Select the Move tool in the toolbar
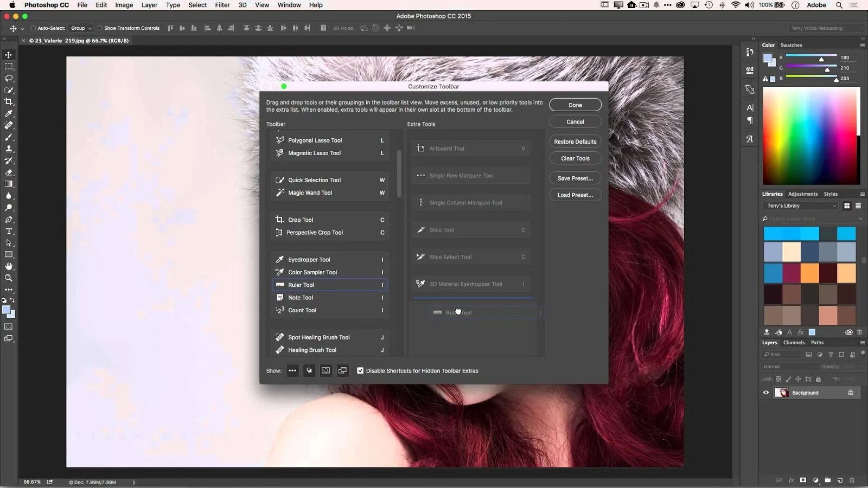Image resolution: width=868 pixels, height=488 pixels. coord(9,55)
